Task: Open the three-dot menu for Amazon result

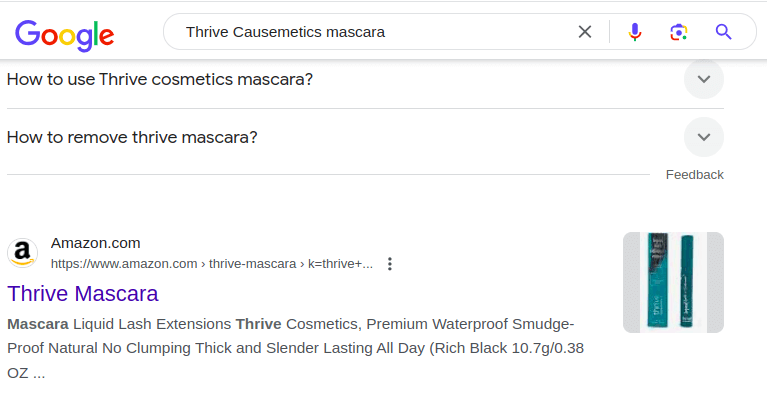Action: coord(390,264)
